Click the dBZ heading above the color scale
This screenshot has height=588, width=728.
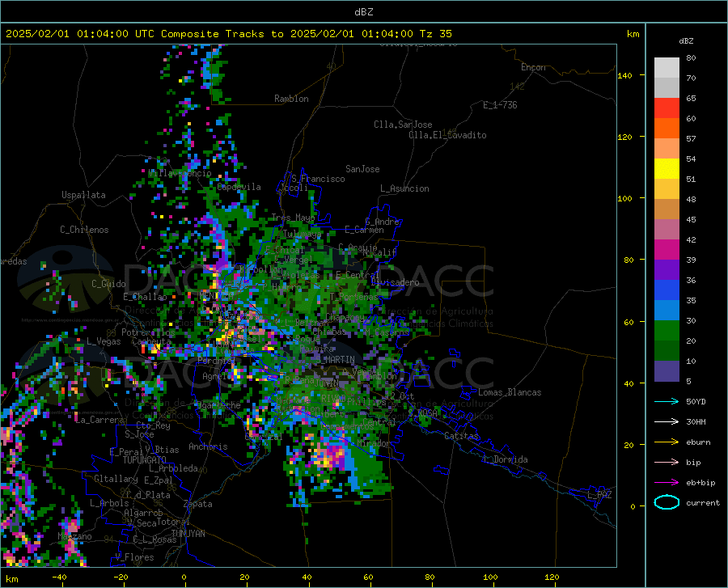(x=686, y=40)
